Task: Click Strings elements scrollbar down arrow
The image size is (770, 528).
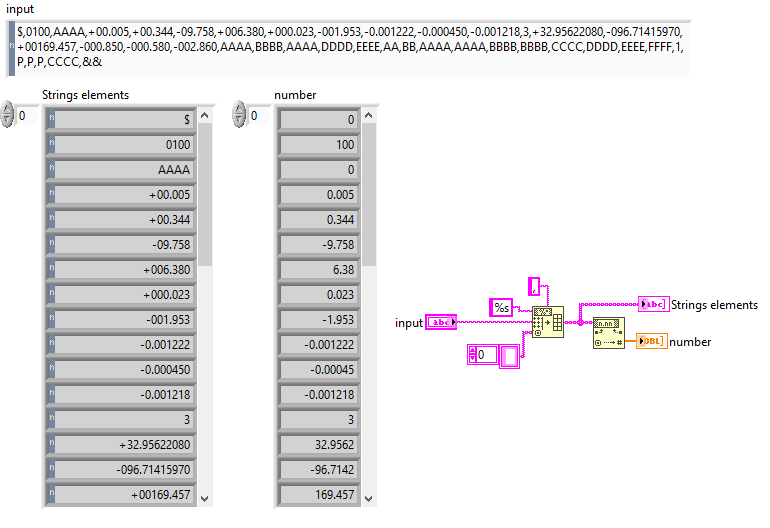Action: 205,498
